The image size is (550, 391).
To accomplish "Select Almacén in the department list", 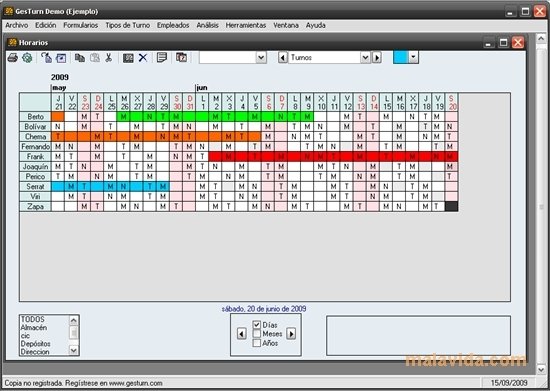I will tap(34, 328).
